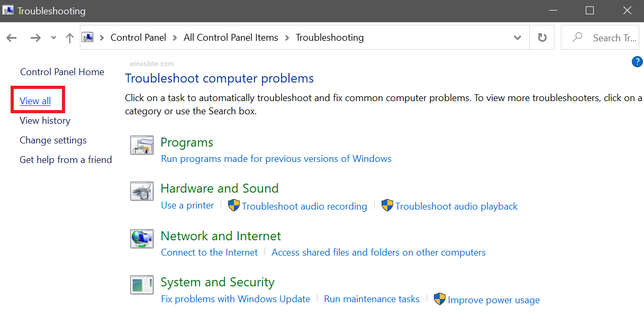The width and height of the screenshot is (644, 326).
Task: Click the Hardware and Sound printer icon
Action: point(141,191)
